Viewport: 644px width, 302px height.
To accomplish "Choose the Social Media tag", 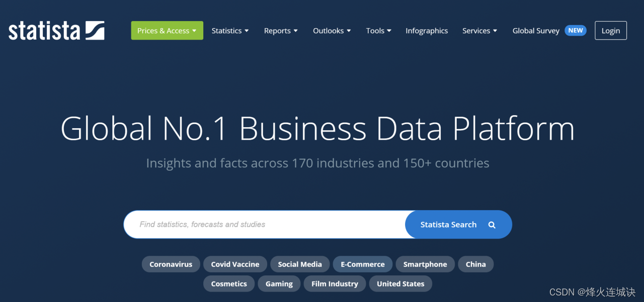I will (x=300, y=264).
